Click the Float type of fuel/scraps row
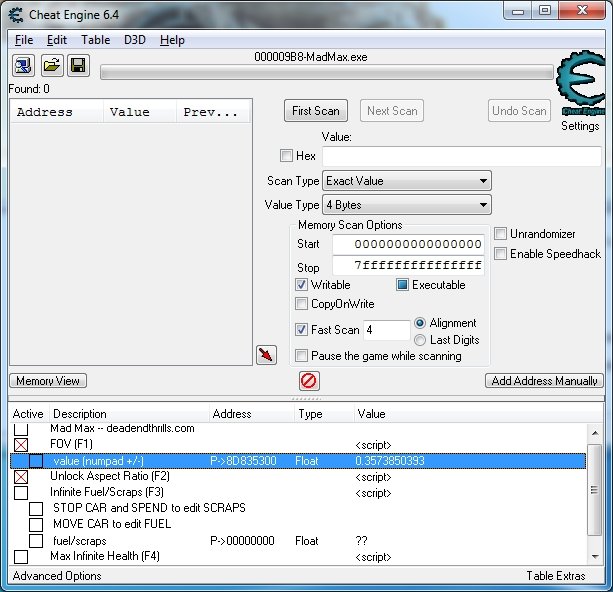 coord(307,541)
